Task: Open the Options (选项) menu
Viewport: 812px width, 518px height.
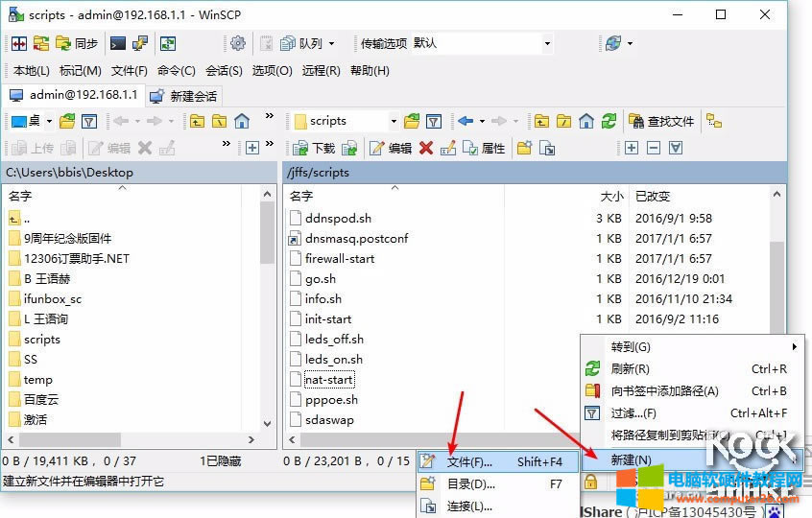Action: (x=272, y=70)
